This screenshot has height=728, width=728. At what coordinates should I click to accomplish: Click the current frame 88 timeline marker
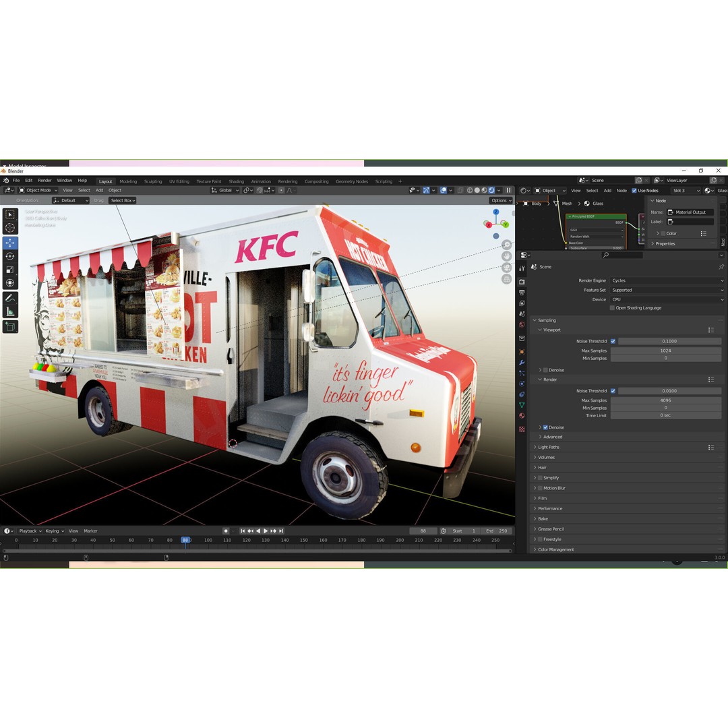pyautogui.click(x=185, y=540)
